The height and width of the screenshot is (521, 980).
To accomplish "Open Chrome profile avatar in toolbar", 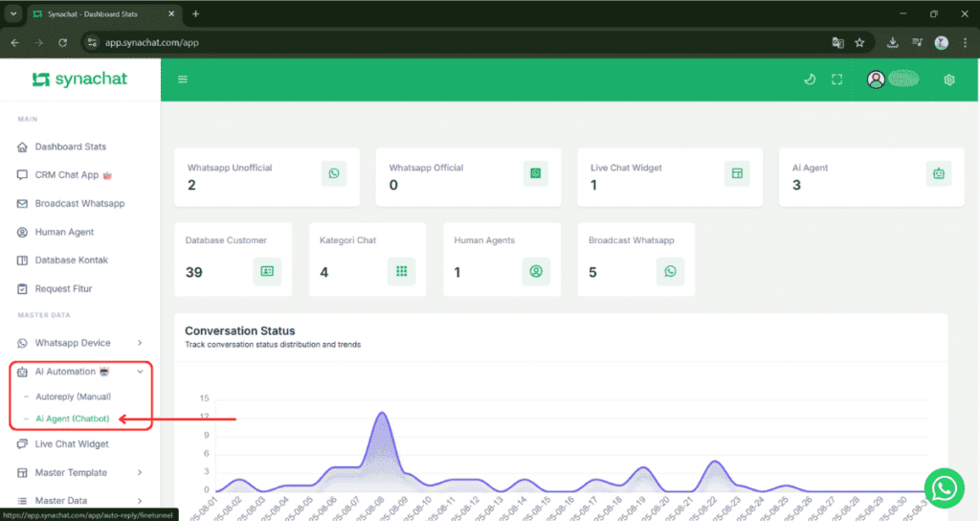I will [942, 42].
